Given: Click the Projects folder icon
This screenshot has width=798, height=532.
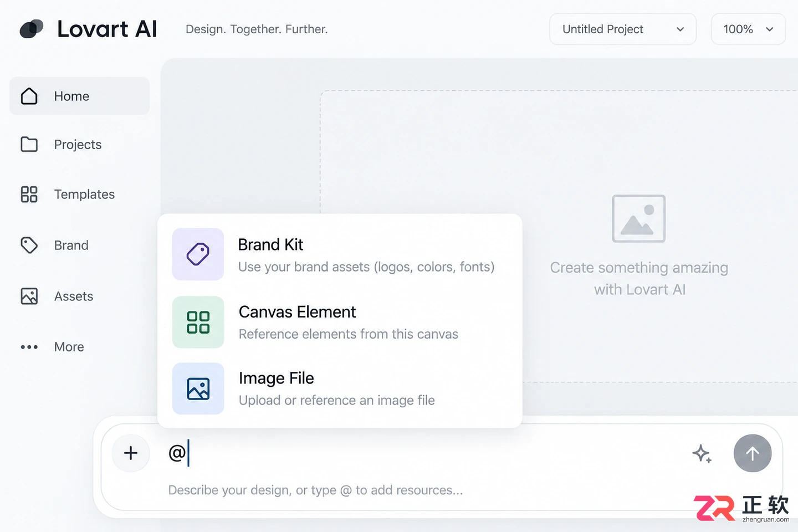Looking at the screenshot, I should click(x=29, y=145).
